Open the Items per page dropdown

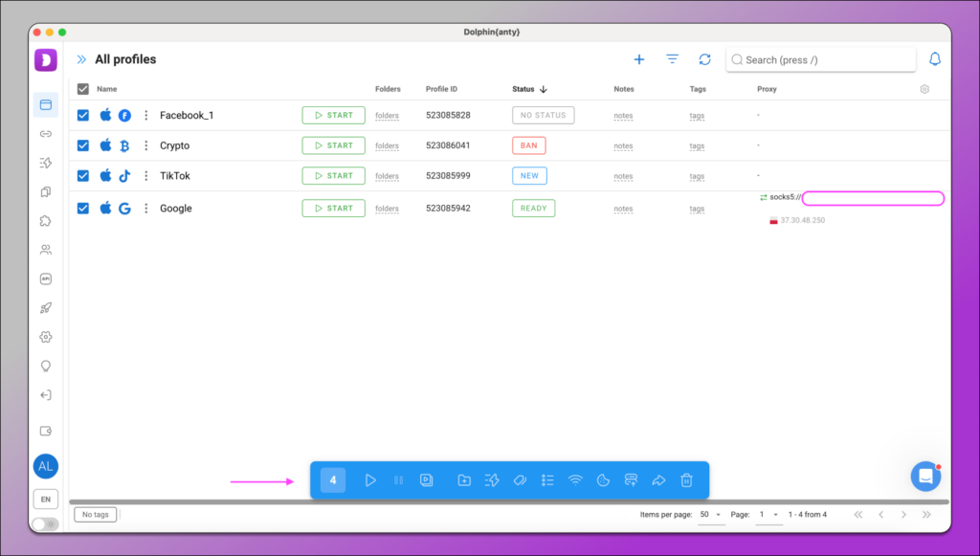point(711,515)
